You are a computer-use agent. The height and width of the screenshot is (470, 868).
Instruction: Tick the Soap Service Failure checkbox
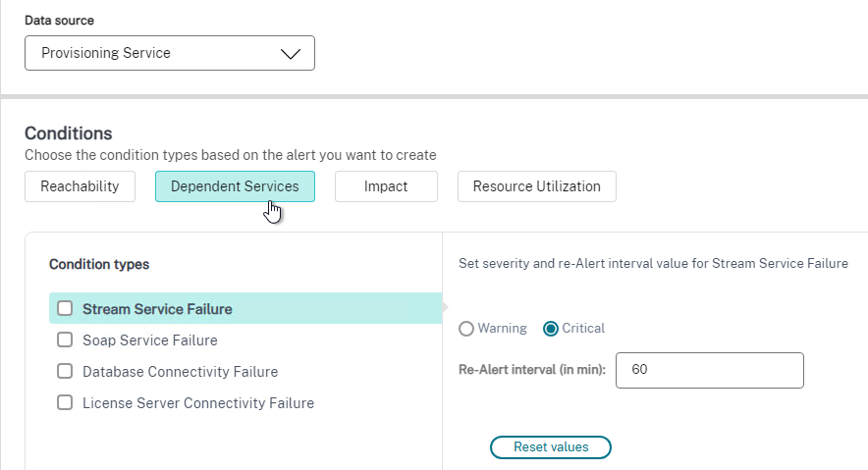(65, 339)
